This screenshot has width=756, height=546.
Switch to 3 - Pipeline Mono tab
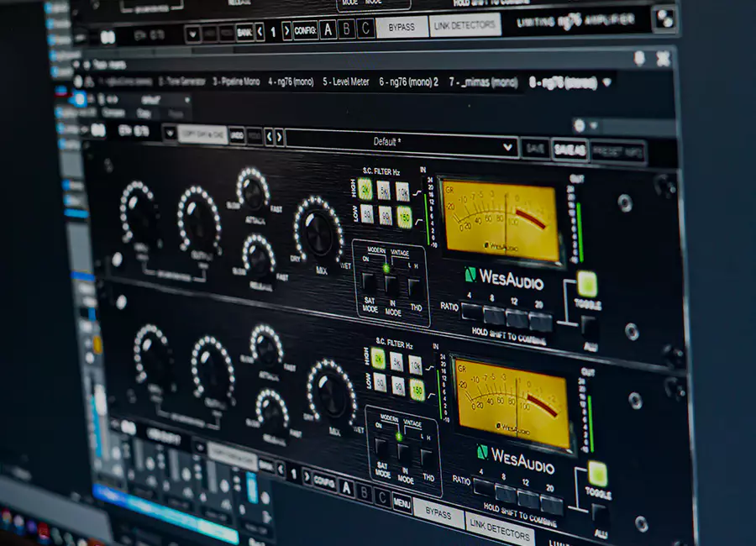236,81
